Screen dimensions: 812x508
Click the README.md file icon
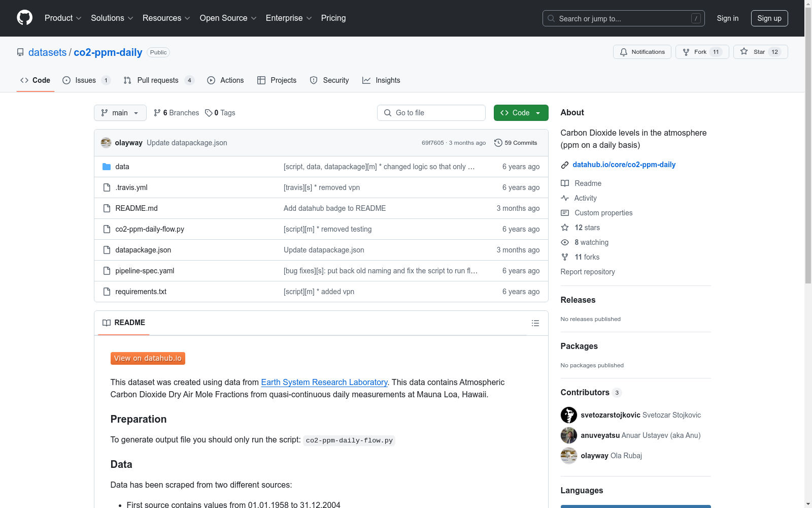pos(107,208)
